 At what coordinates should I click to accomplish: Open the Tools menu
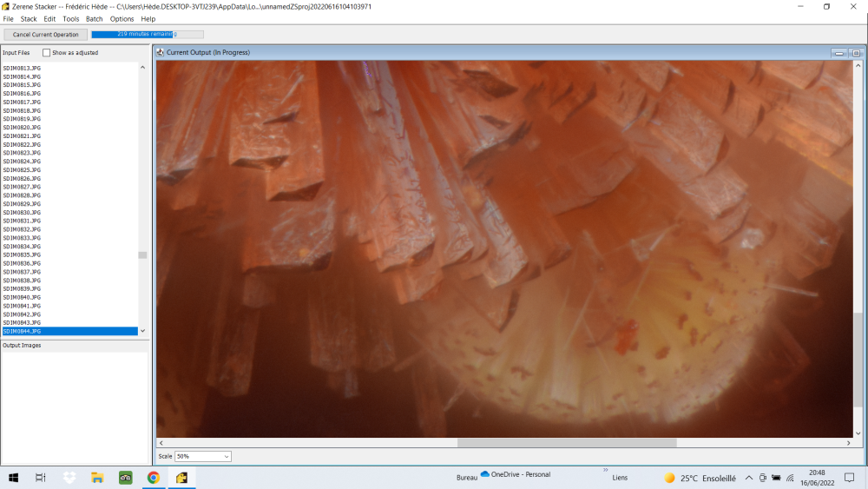pyautogui.click(x=71, y=19)
